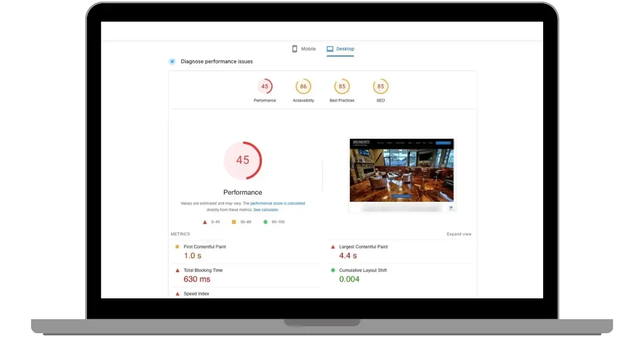644x337 pixels.
Task: Open the Accessibility score gauge 86
Action: [303, 86]
